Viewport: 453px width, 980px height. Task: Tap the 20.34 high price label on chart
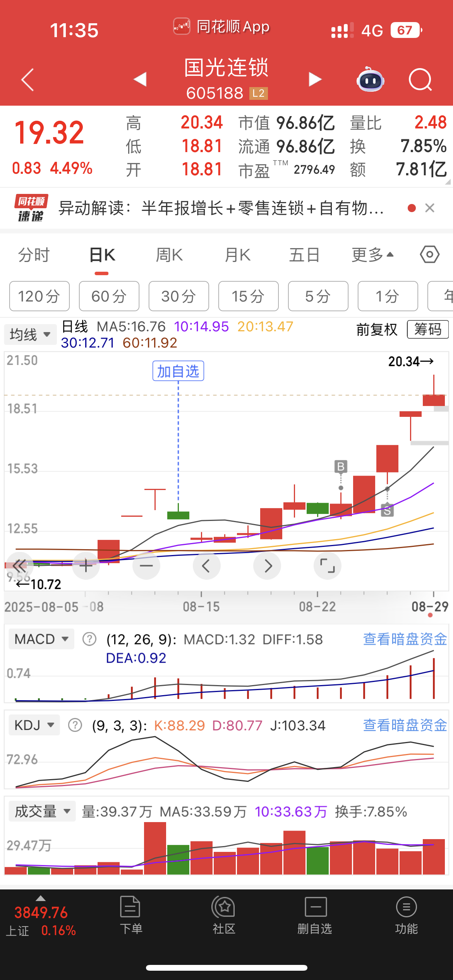click(410, 362)
